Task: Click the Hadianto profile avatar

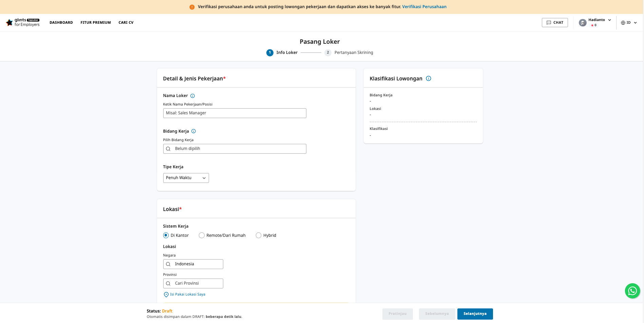Action: click(x=583, y=23)
